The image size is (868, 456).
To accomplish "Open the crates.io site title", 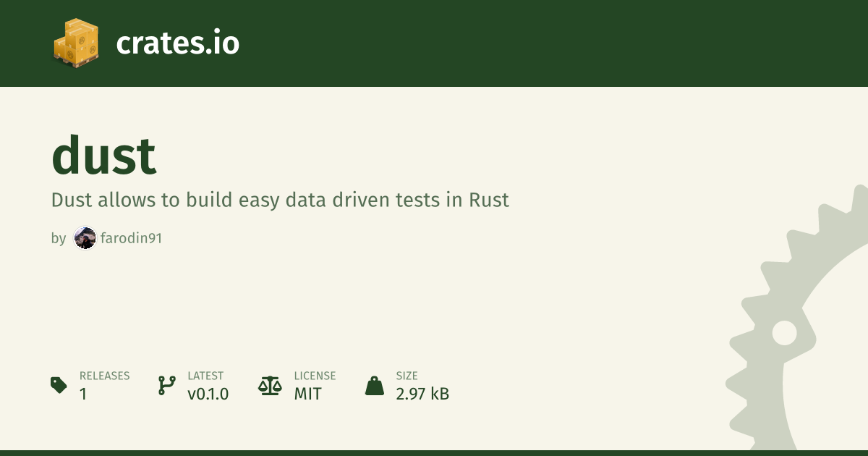I will click(x=177, y=43).
